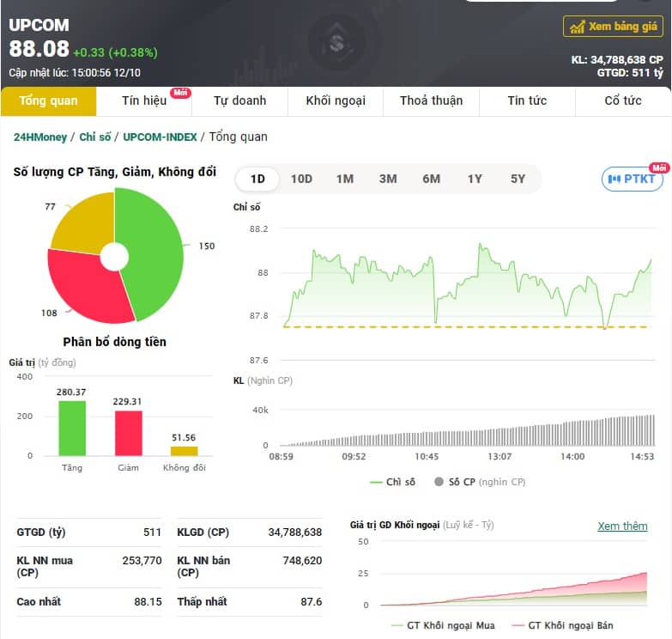Set chart range to 1M

344,179
